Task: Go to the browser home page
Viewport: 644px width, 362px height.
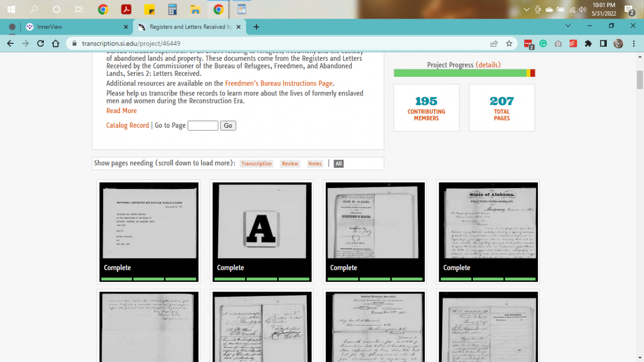Action: [x=56, y=44]
